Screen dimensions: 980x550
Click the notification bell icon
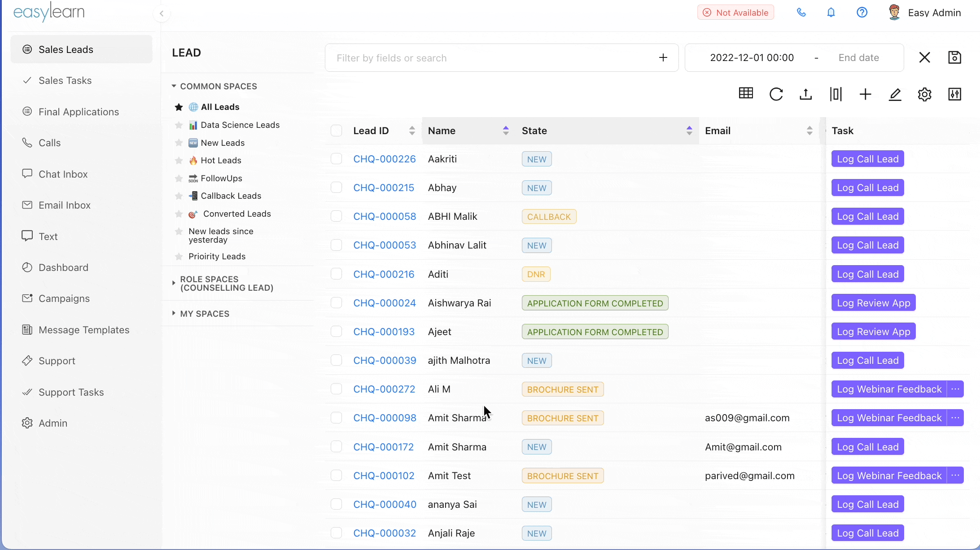click(831, 13)
